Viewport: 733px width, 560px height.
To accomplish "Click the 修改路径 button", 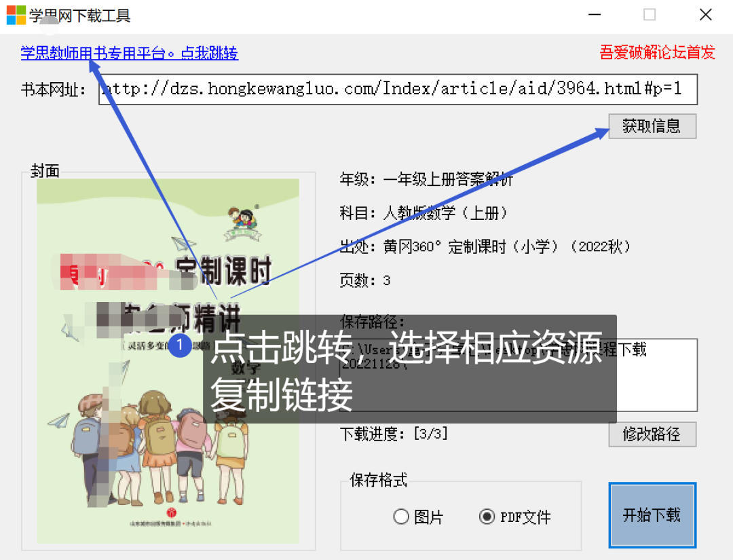I will coord(652,434).
